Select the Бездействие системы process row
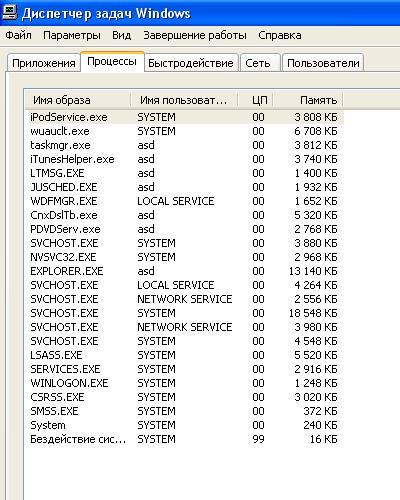This screenshot has height=500, width=400. coord(184,439)
